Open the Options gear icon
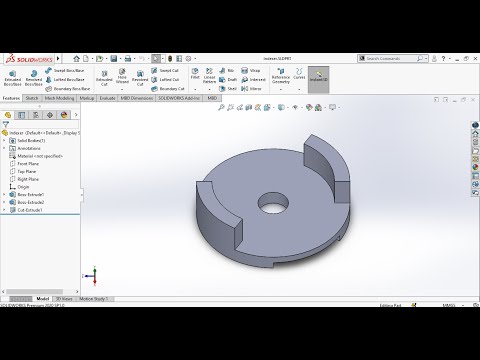 coord(188,59)
